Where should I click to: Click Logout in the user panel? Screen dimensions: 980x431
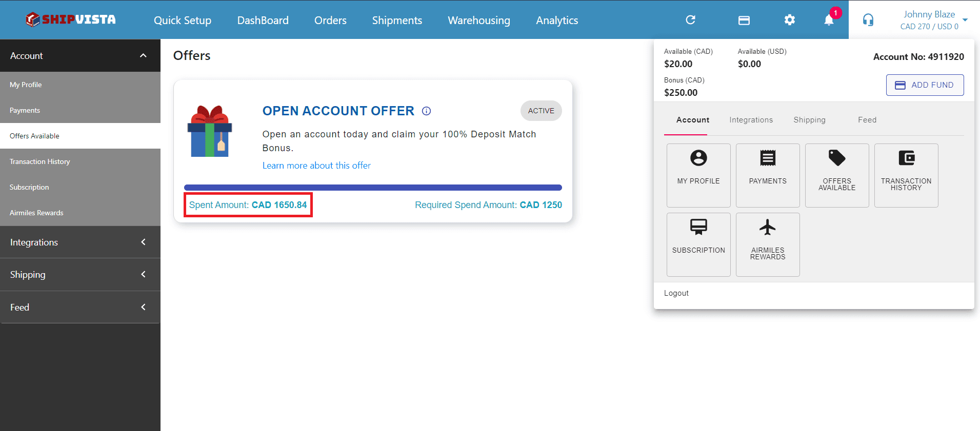[x=676, y=293]
